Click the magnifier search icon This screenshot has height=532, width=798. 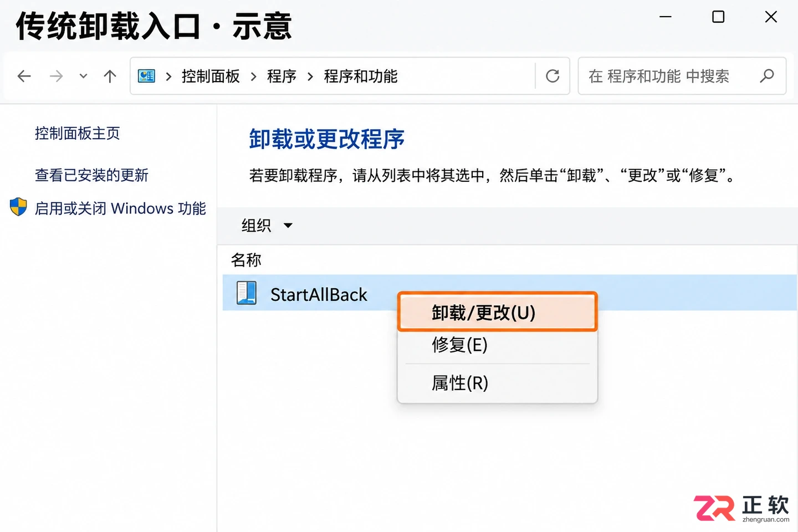(x=767, y=76)
